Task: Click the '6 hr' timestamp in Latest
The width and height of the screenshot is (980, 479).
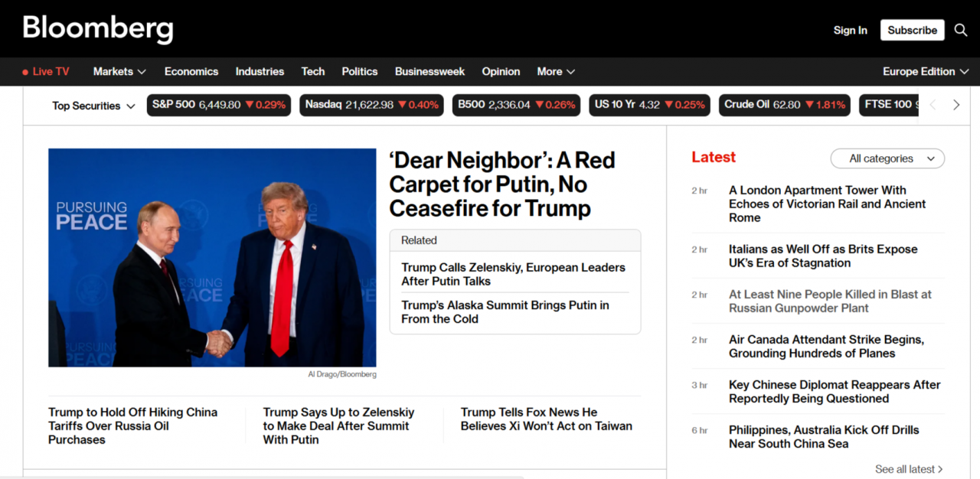Action: click(699, 430)
